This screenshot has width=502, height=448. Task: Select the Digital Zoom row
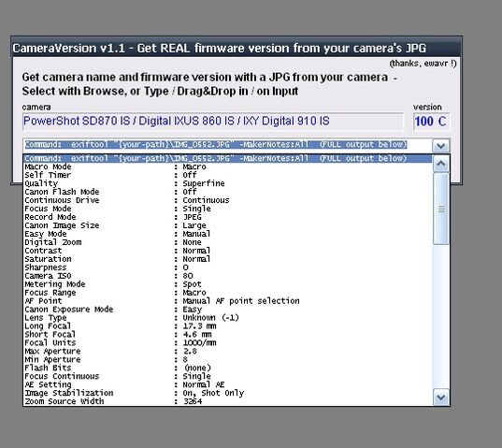tap(227, 242)
